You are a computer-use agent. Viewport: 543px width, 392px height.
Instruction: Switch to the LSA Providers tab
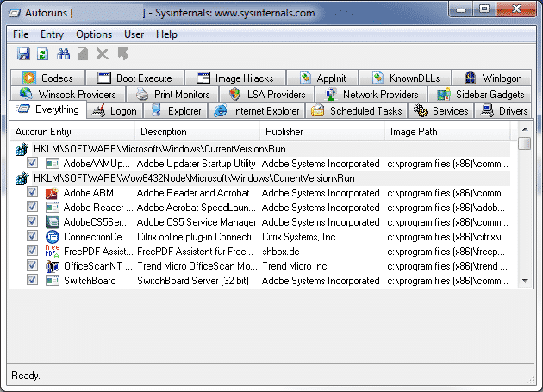click(266, 94)
